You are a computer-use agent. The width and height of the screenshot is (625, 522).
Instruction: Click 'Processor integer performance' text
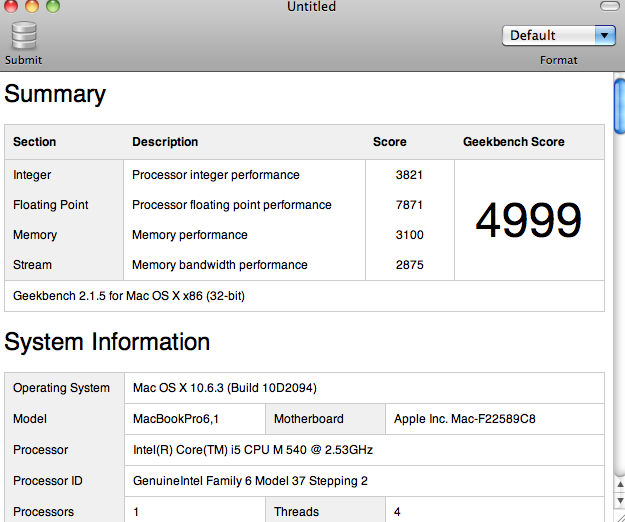point(216,175)
